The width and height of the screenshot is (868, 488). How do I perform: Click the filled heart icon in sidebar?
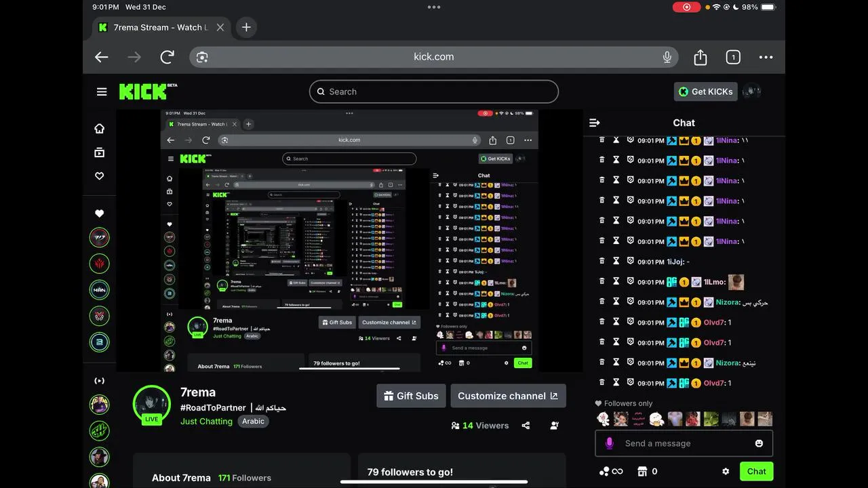click(x=100, y=213)
